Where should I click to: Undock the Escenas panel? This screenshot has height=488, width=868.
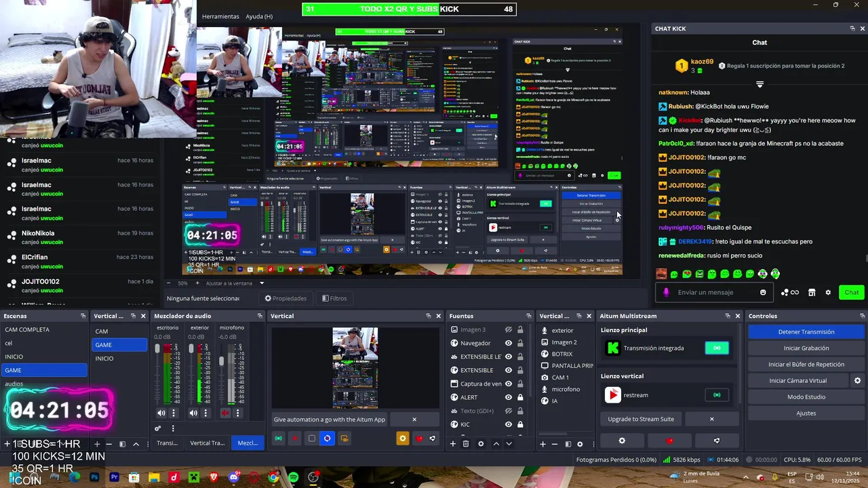pos(83,316)
